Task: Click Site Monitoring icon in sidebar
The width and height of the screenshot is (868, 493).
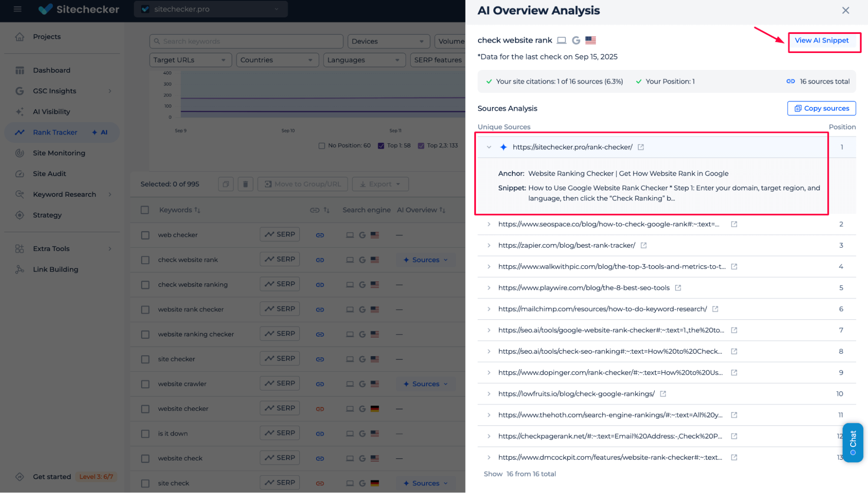Action: coord(20,153)
